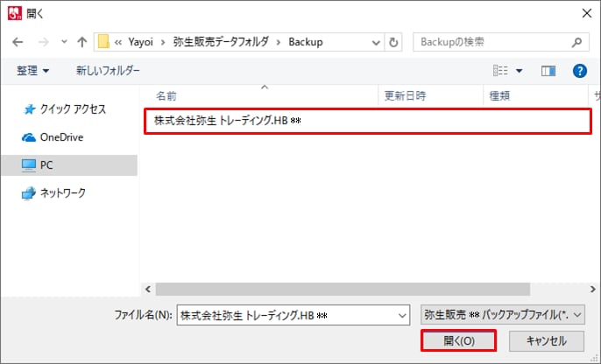Go back using the left arrow
Viewport: 601px width, 364px height.
point(18,42)
